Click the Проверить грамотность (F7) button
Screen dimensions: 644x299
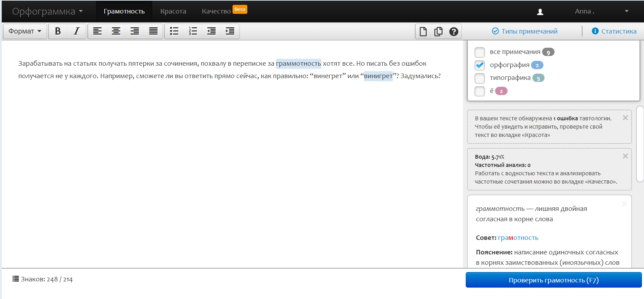coord(553,280)
